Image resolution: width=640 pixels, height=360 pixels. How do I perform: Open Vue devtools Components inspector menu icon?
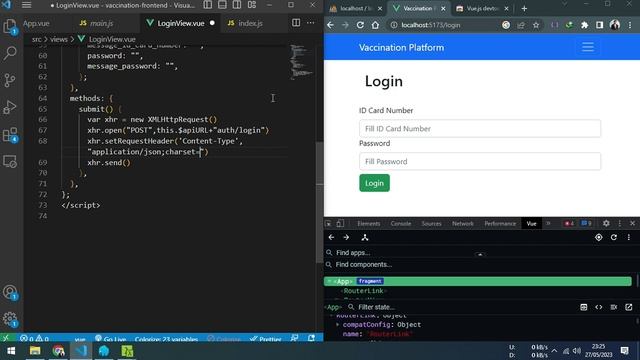pyautogui.click(x=364, y=237)
